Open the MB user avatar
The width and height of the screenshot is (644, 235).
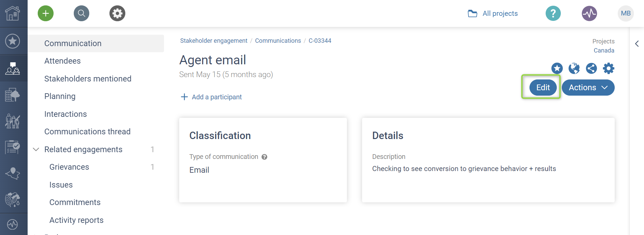[626, 13]
